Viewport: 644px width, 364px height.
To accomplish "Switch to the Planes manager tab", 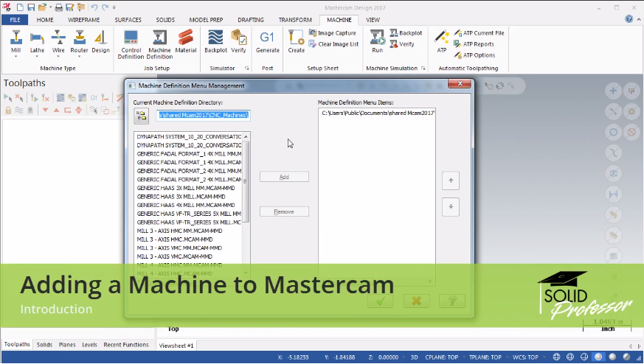I will pyautogui.click(x=67, y=345).
